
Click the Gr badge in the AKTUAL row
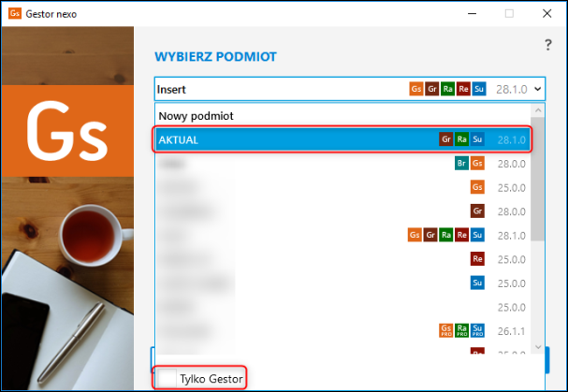coord(446,139)
